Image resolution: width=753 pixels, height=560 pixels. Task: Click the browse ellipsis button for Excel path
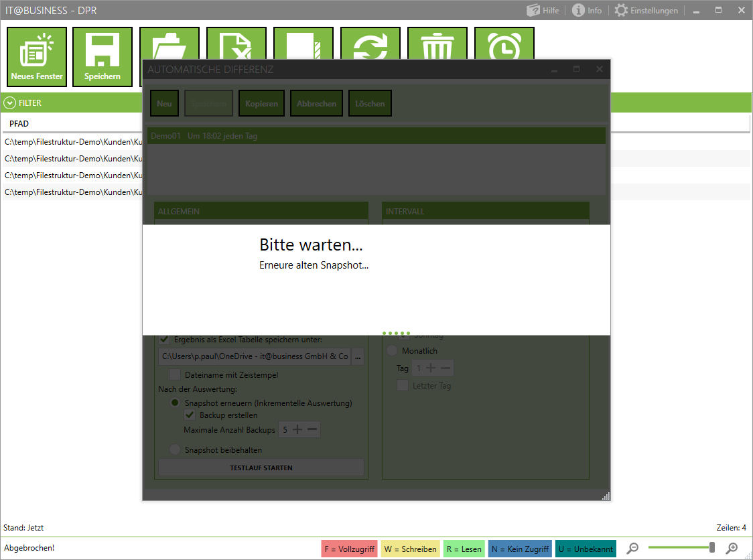(358, 356)
